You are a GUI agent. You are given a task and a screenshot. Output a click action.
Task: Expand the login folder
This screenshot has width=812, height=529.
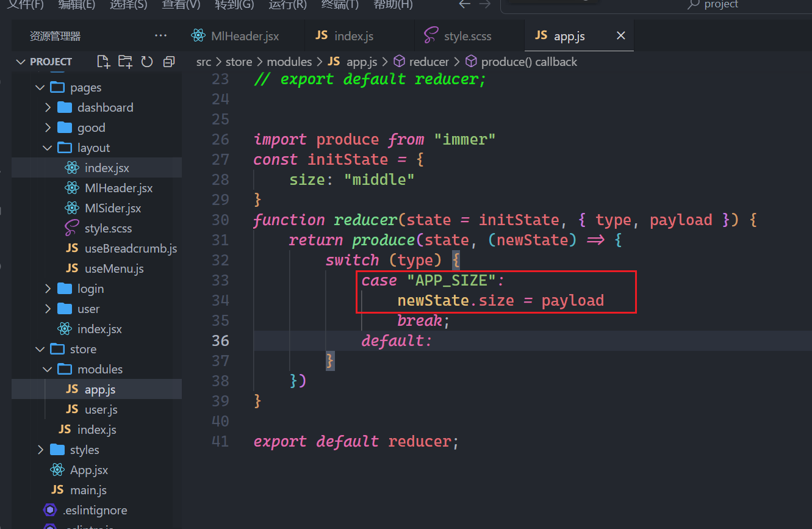tap(48, 289)
